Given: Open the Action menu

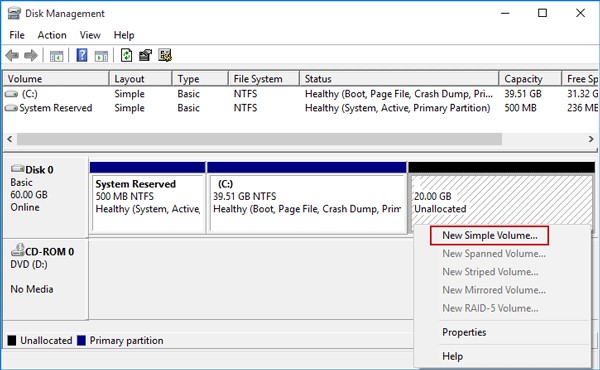Looking at the screenshot, I should click(52, 35).
